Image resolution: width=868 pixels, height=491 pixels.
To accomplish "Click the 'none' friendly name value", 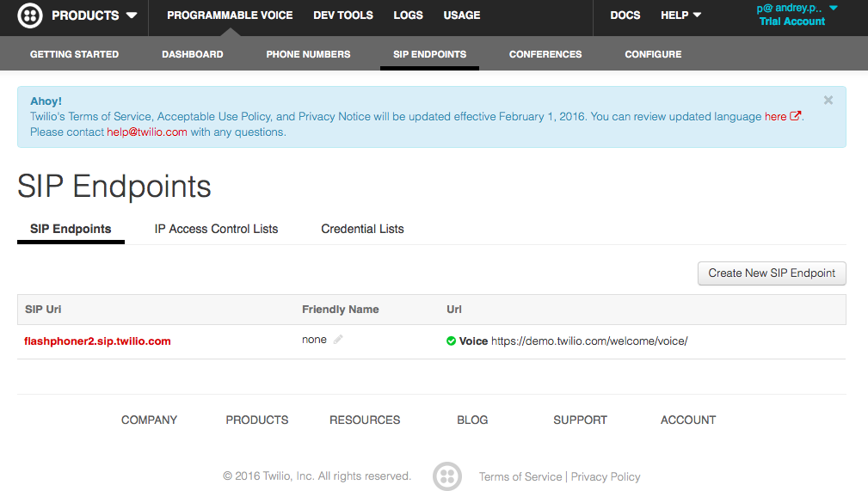I will coord(315,340).
